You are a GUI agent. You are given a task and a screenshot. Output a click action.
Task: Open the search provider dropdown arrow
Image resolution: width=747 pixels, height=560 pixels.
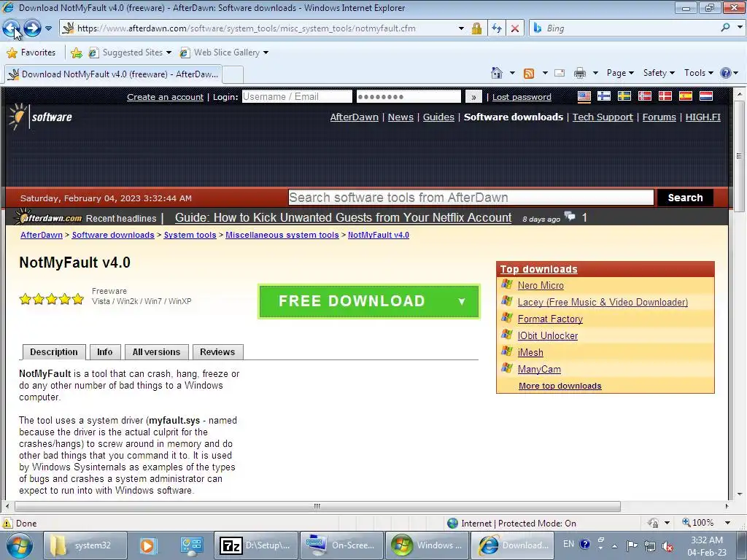click(740, 28)
